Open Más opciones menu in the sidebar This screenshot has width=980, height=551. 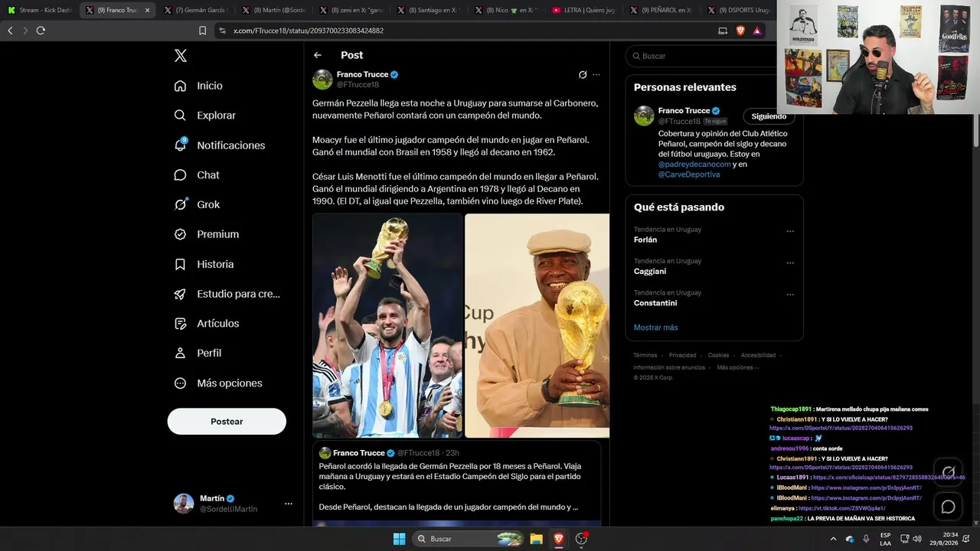pos(218,383)
